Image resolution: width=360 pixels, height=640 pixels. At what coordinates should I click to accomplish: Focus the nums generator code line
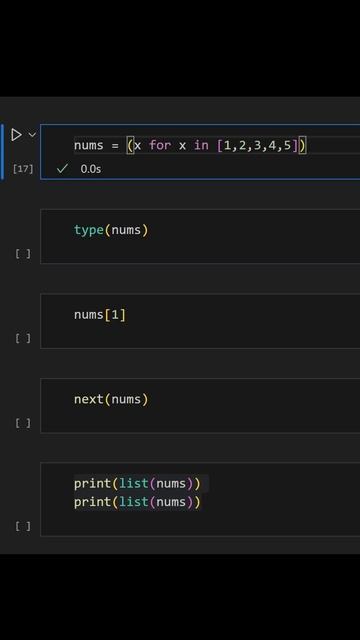point(190,145)
